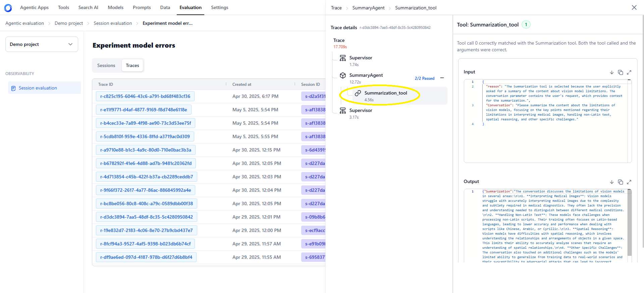Open trace r-d3dc3894-7aa5-48df-8c35-5c4280950842
Image resolution: width=644 pixels, height=293 pixels.
coord(147,217)
